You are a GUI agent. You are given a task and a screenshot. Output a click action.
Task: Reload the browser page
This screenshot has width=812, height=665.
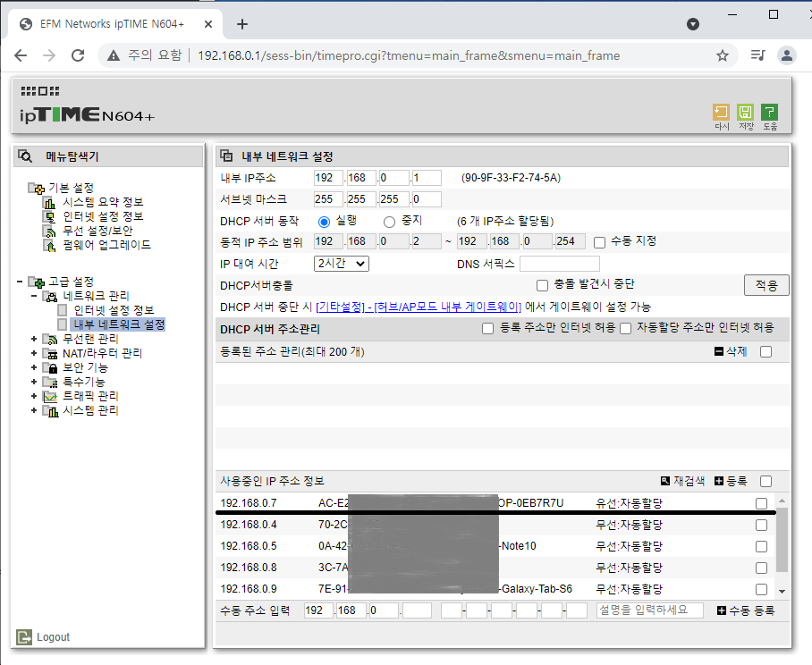pyautogui.click(x=78, y=55)
